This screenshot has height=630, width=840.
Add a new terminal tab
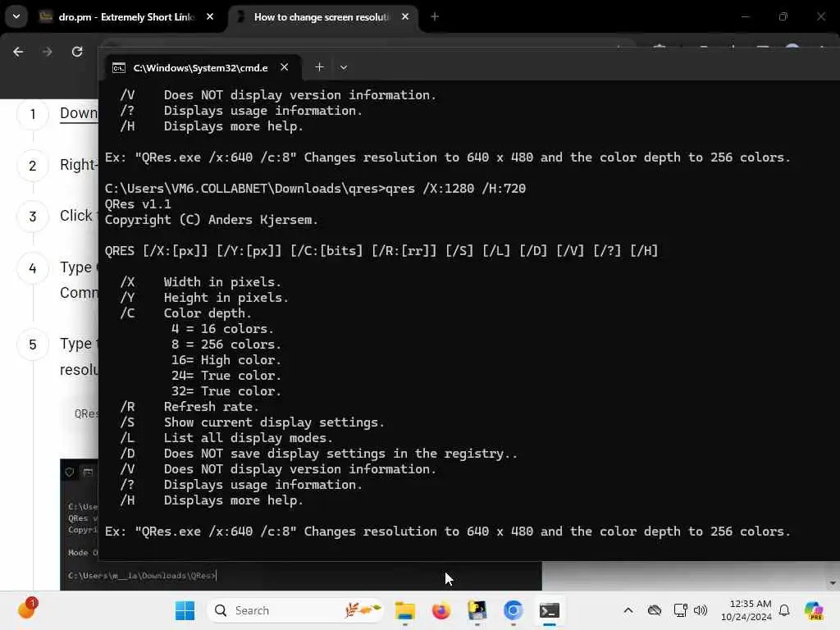tap(319, 67)
